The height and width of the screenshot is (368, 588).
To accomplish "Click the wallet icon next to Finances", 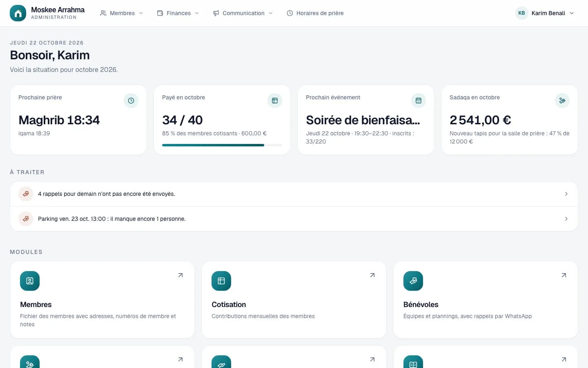I will click(160, 13).
